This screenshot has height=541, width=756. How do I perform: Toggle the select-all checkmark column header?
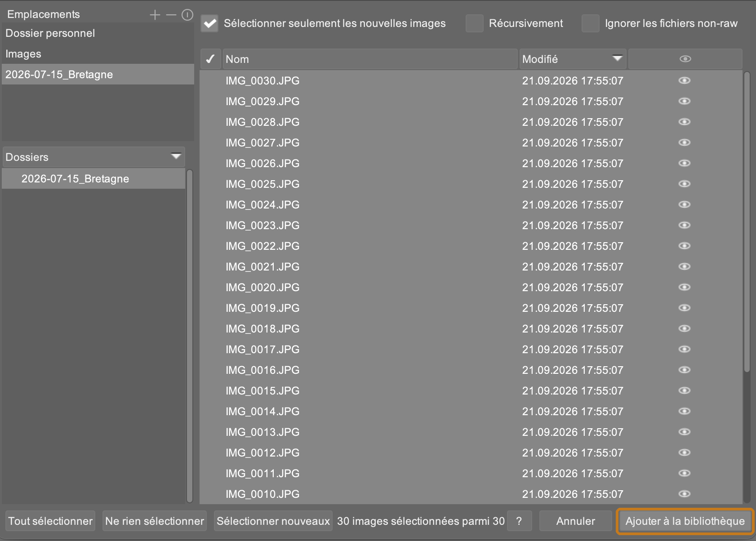point(210,59)
